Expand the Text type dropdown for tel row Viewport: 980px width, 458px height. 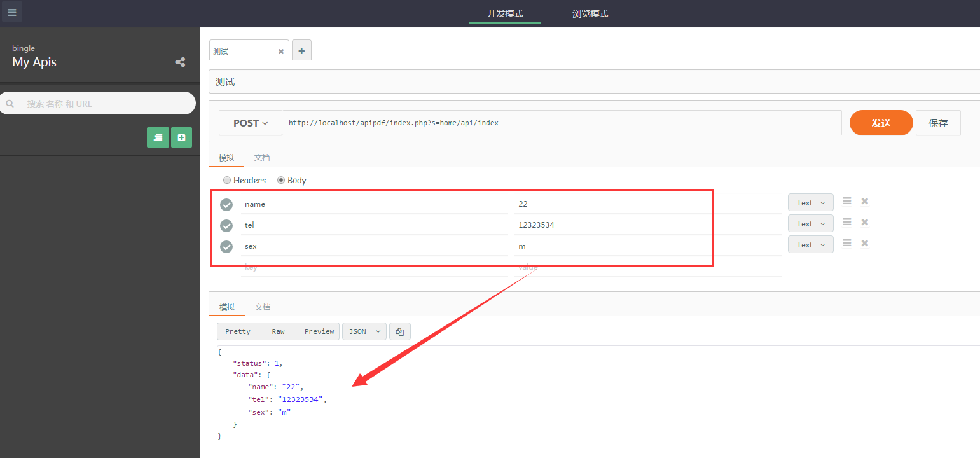[810, 224]
